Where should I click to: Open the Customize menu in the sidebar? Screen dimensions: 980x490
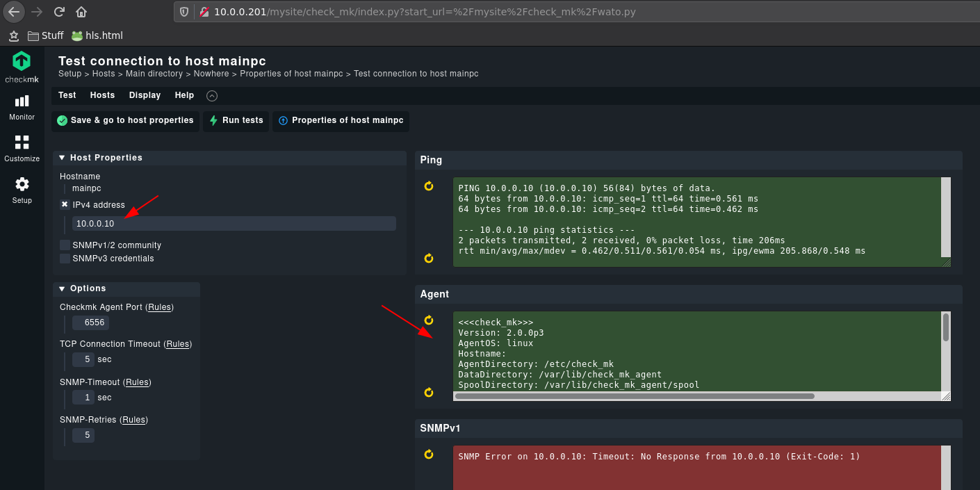(x=22, y=149)
